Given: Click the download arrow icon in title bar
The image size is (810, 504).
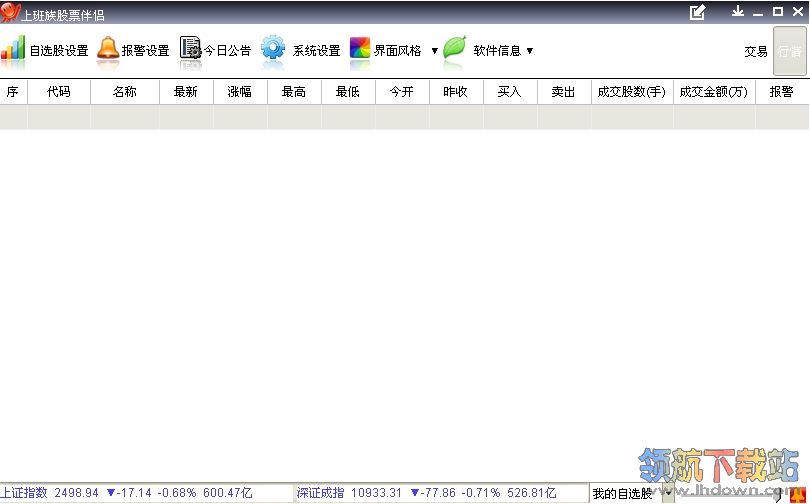Looking at the screenshot, I should (738, 11).
